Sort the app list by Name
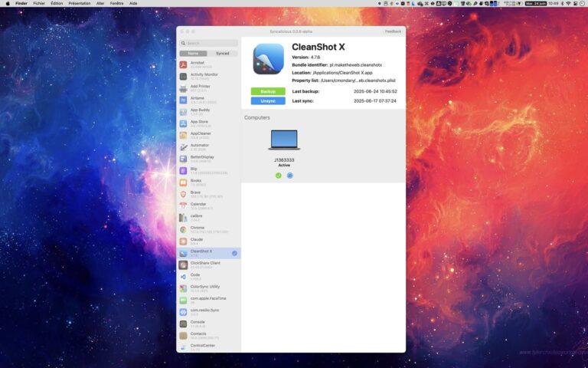 193,54
